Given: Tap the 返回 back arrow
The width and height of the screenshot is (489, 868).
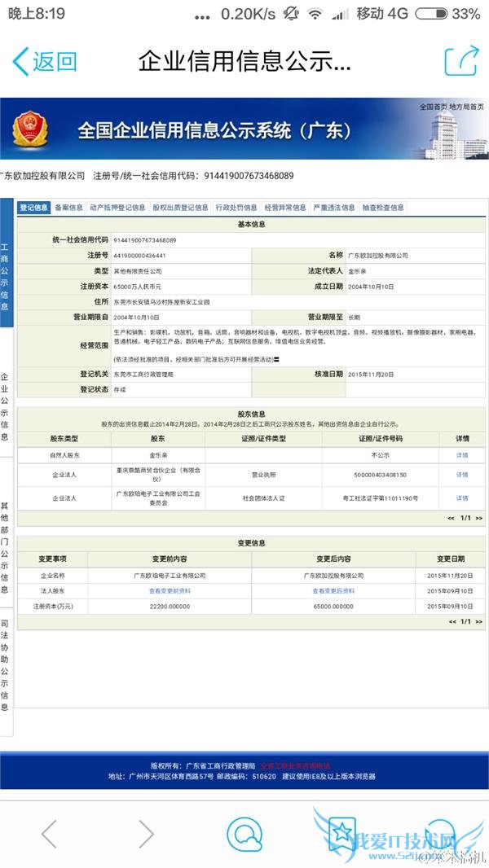Looking at the screenshot, I should tap(44, 61).
